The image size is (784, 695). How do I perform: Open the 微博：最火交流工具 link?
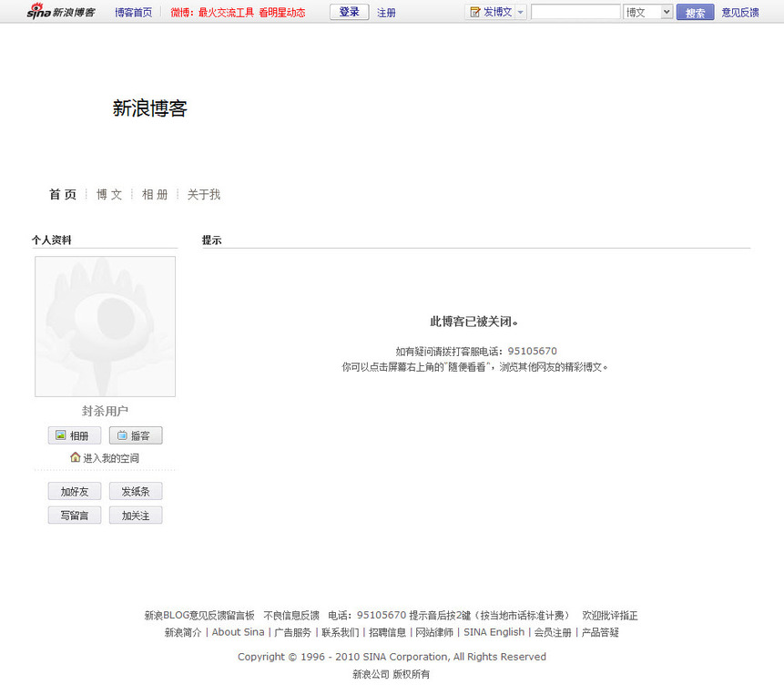pyautogui.click(x=212, y=13)
